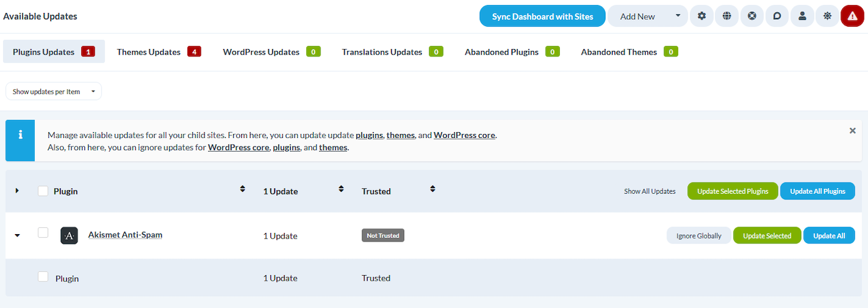Screen dimensions: 868x308
Task: Dismiss the info notice with X
Action: click(852, 131)
